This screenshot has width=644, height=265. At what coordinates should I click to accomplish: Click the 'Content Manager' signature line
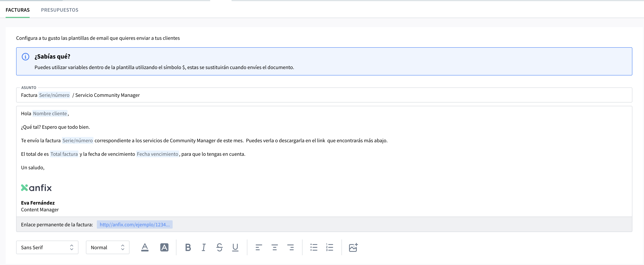pos(40,210)
